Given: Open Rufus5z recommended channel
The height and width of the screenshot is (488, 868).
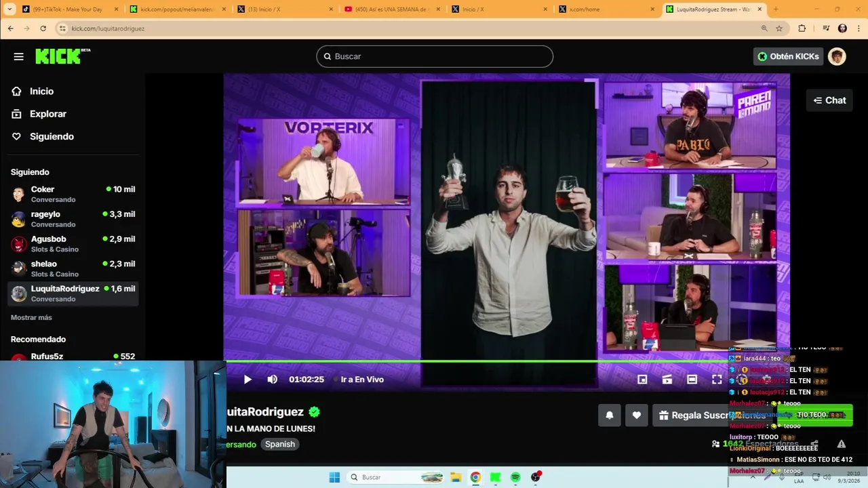Looking at the screenshot, I should coord(73,357).
